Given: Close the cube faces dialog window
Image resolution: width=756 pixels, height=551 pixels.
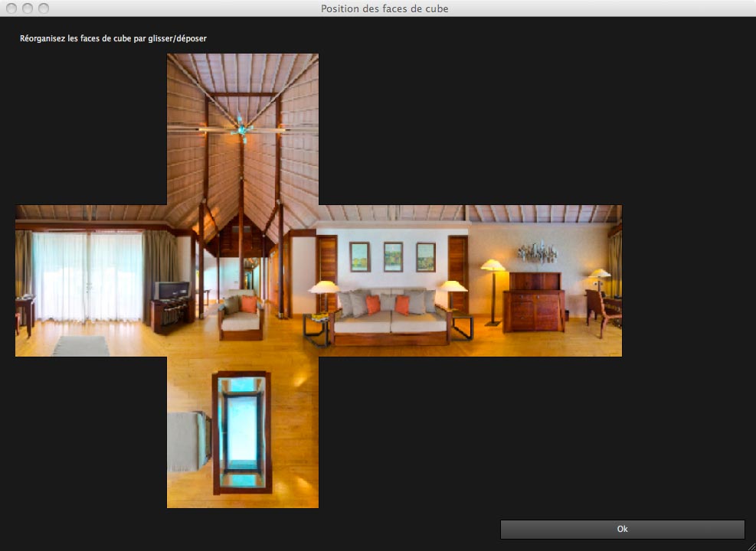Looking at the screenshot, I should pyautogui.click(x=11, y=8).
